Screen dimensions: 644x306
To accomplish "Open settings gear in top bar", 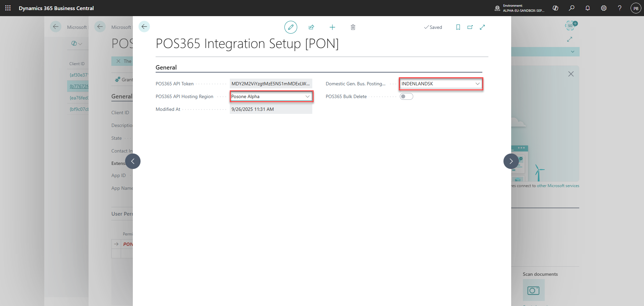I will (x=604, y=8).
